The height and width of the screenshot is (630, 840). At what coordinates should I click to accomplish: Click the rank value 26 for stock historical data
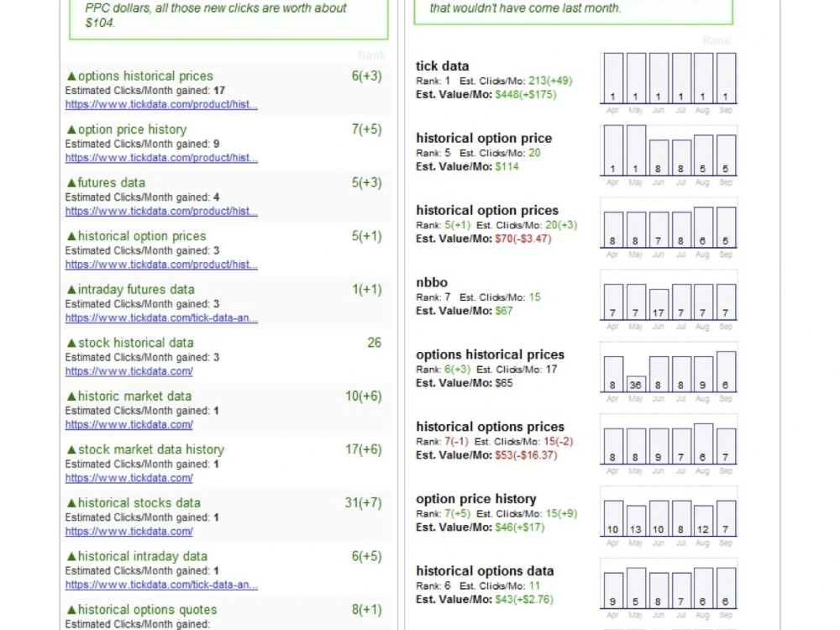tap(375, 343)
